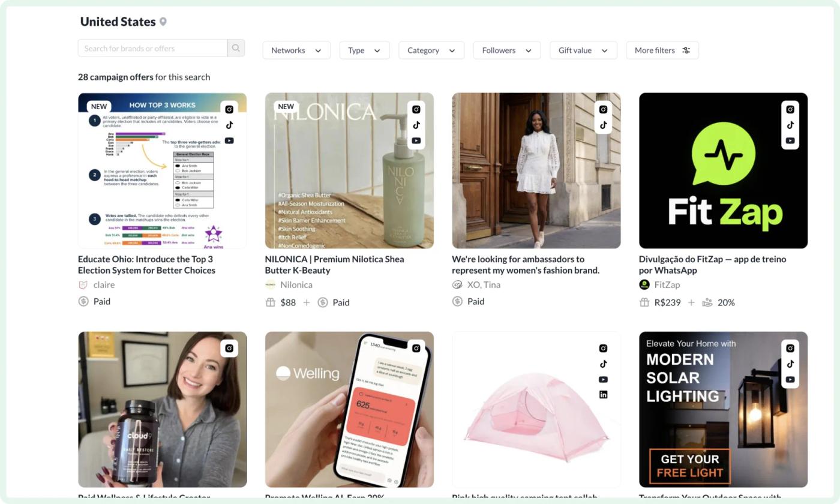Click the FitZap brand logo icon

[x=644, y=284]
